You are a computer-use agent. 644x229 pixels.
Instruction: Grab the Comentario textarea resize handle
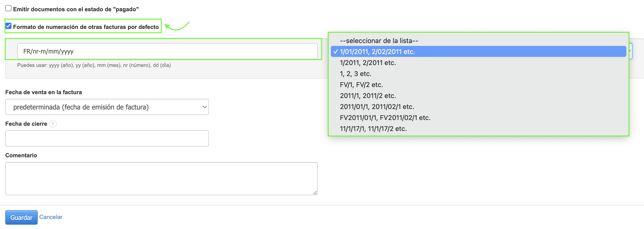click(315, 192)
